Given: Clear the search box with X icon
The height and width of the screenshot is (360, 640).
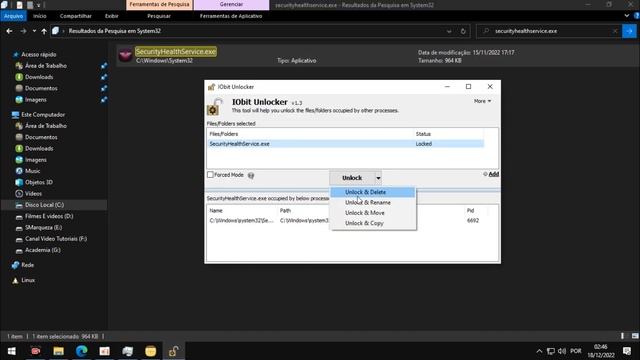Looking at the screenshot, I should [615, 31].
